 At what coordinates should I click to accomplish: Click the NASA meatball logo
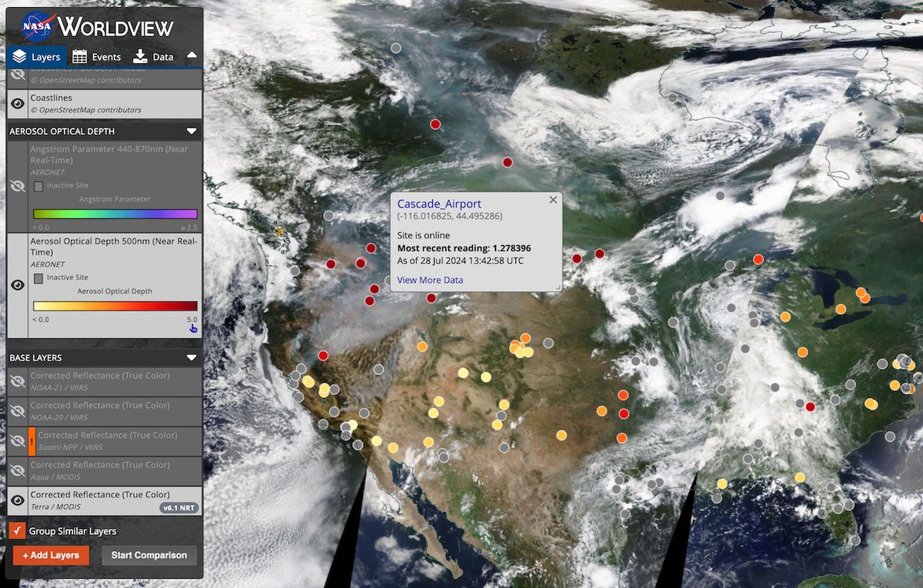(36, 25)
